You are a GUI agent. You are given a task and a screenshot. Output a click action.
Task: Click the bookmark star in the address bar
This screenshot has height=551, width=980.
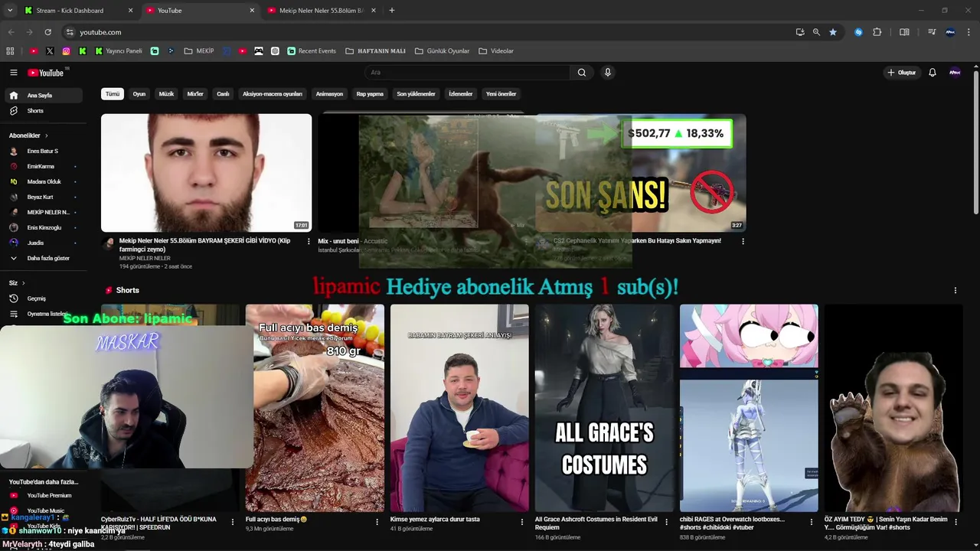coord(833,32)
